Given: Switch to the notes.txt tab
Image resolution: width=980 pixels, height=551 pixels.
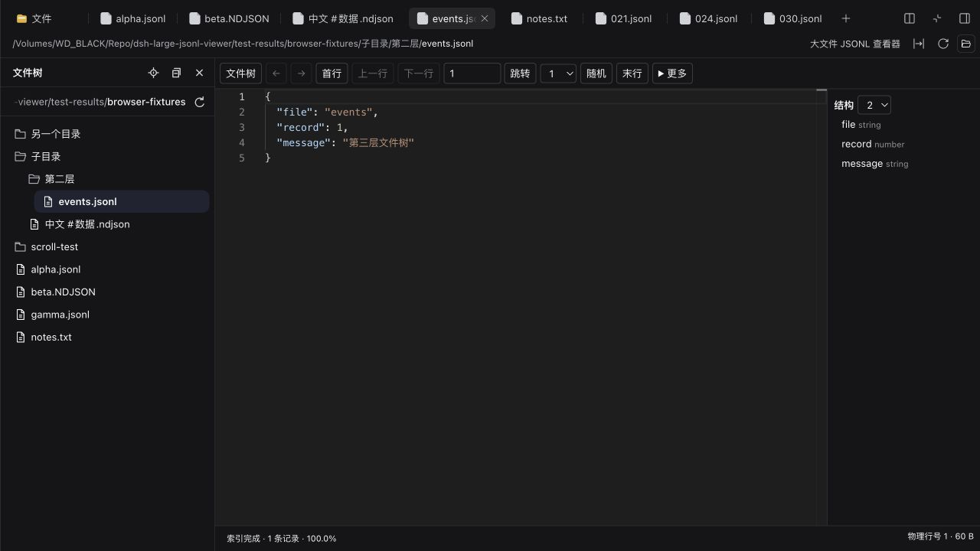Looking at the screenshot, I should (x=539, y=18).
